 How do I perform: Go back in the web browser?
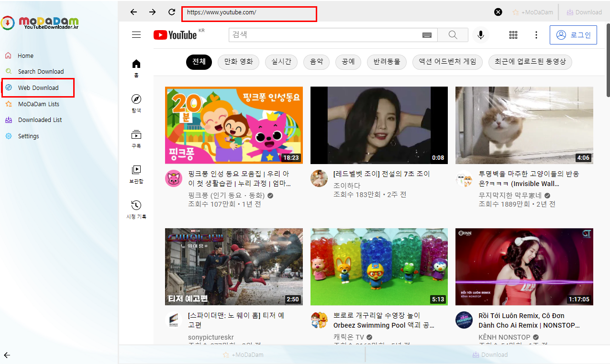click(x=133, y=12)
